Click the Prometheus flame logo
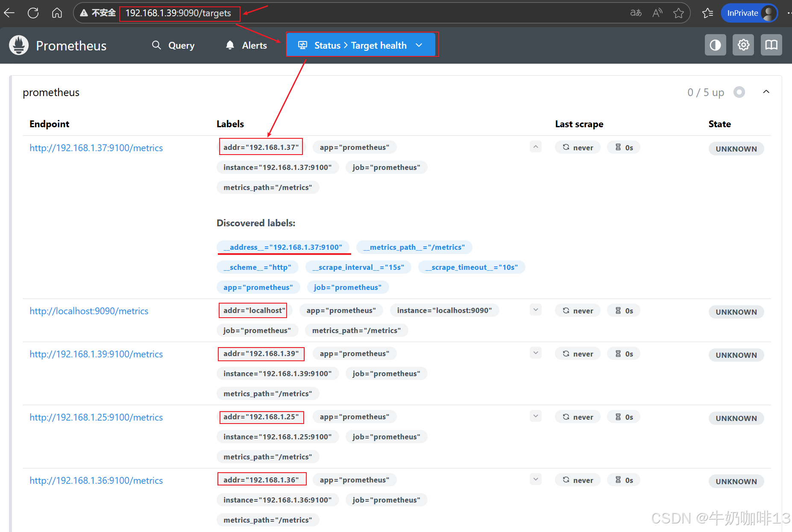This screenshot has width=792, height=532. [19, 45]
